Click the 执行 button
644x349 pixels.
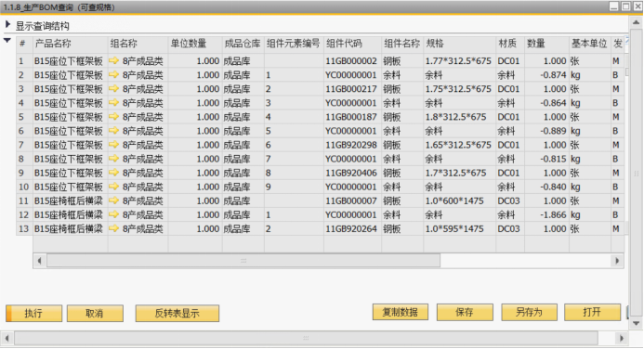pos(34,314)
